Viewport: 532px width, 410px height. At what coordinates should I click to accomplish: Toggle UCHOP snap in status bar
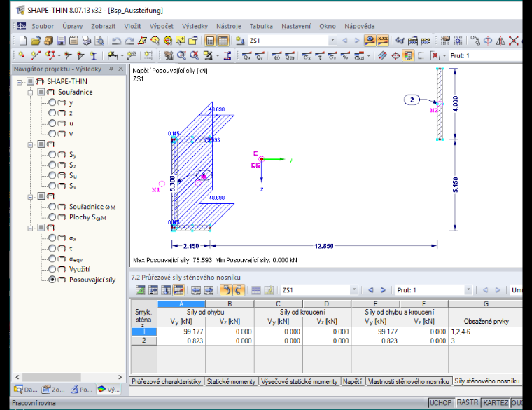[440, 403]
